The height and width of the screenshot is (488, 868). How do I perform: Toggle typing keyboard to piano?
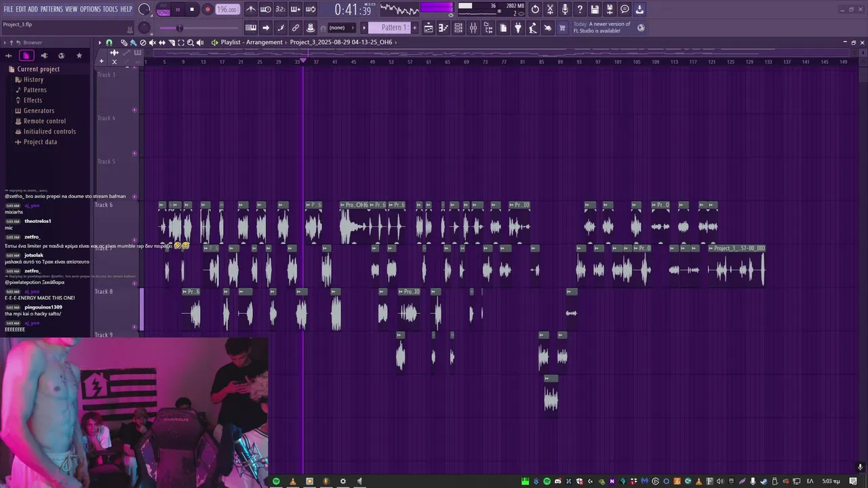click(251, 28)
